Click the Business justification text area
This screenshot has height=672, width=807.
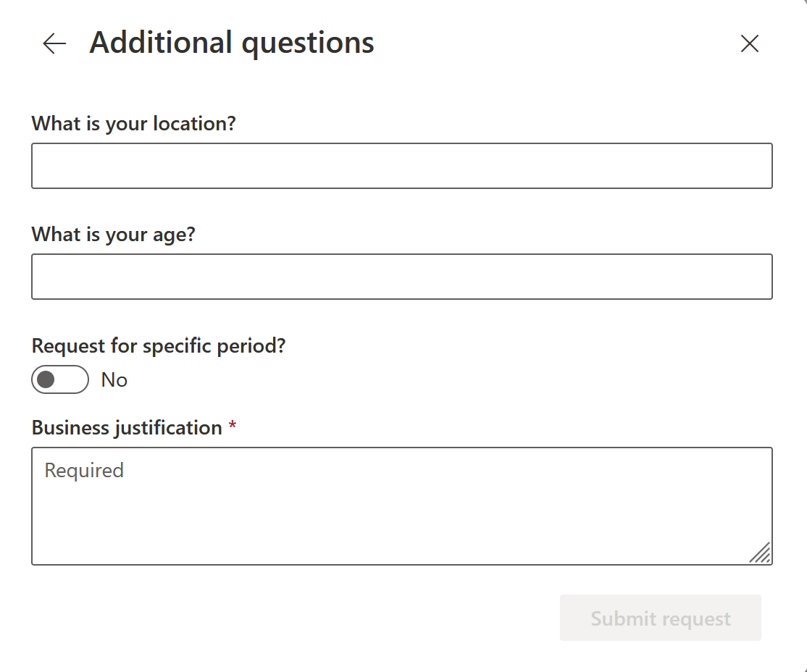click(x=401, y=505)
